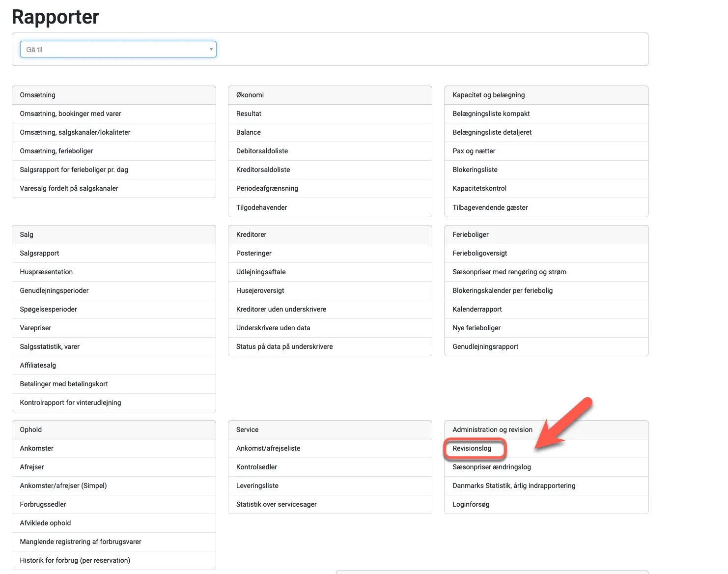Viewport: 728px width, 574px height.
Task: Open the Sæsonpriser ændringslog report
Action: 492,467
